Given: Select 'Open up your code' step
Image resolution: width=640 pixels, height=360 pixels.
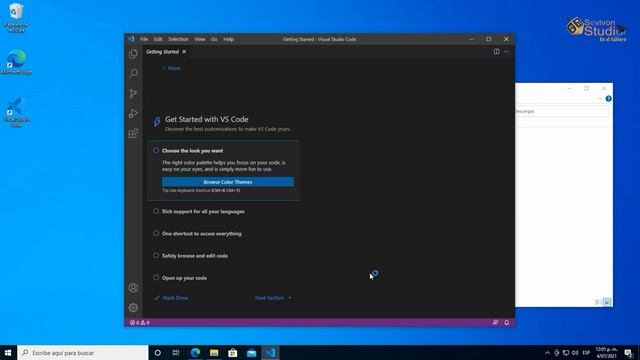Looking at the screenshot, I should point(184,278).
